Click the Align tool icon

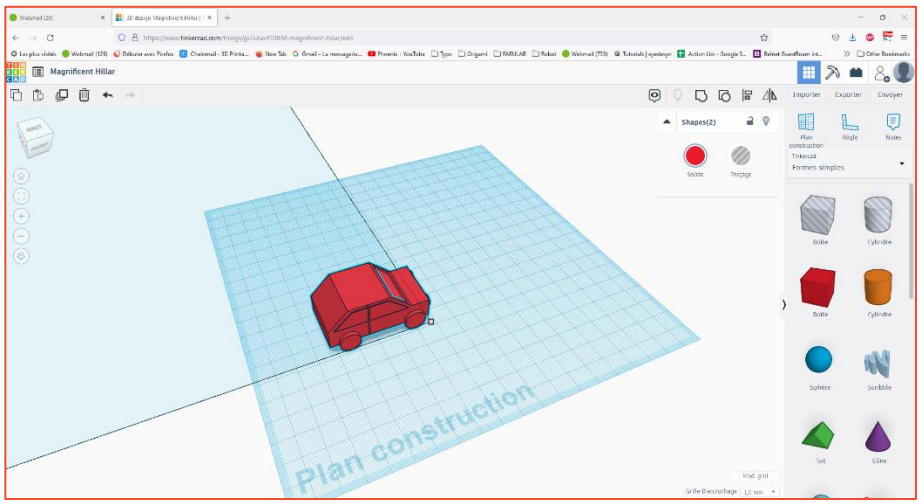tap(747, 95)
